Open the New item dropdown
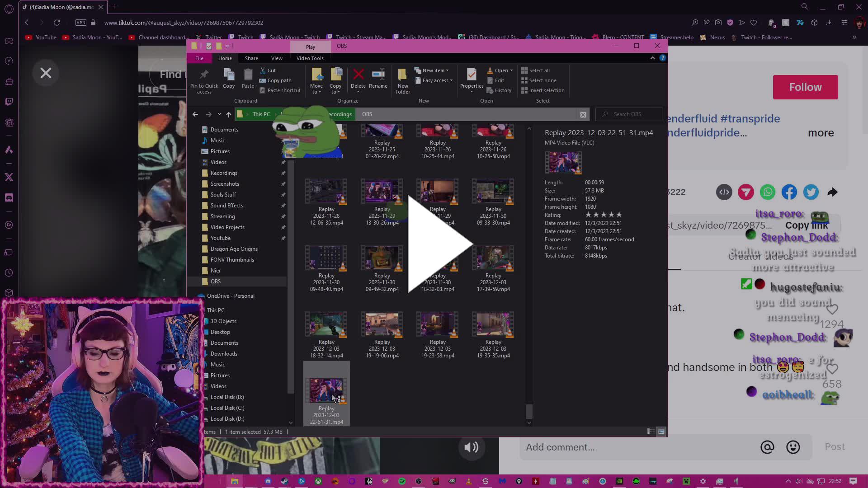This screenshot has height=488, width=868. click(x=432, y=70)
